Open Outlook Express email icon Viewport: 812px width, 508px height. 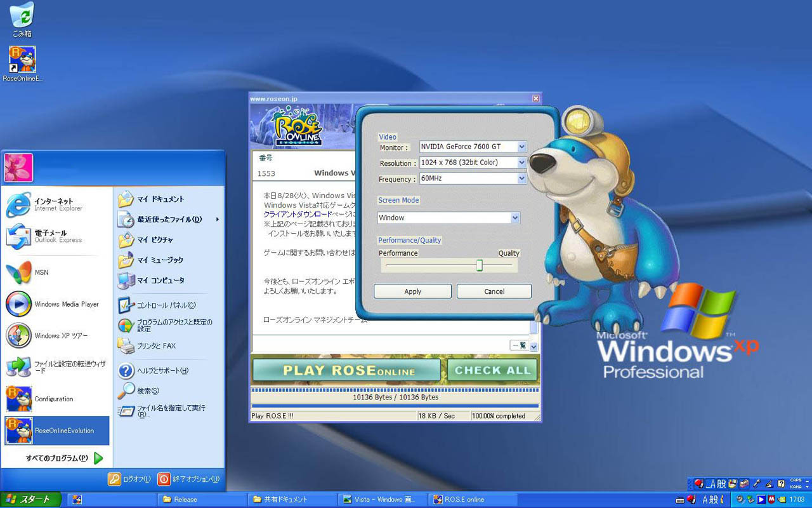tap(18, 236)
